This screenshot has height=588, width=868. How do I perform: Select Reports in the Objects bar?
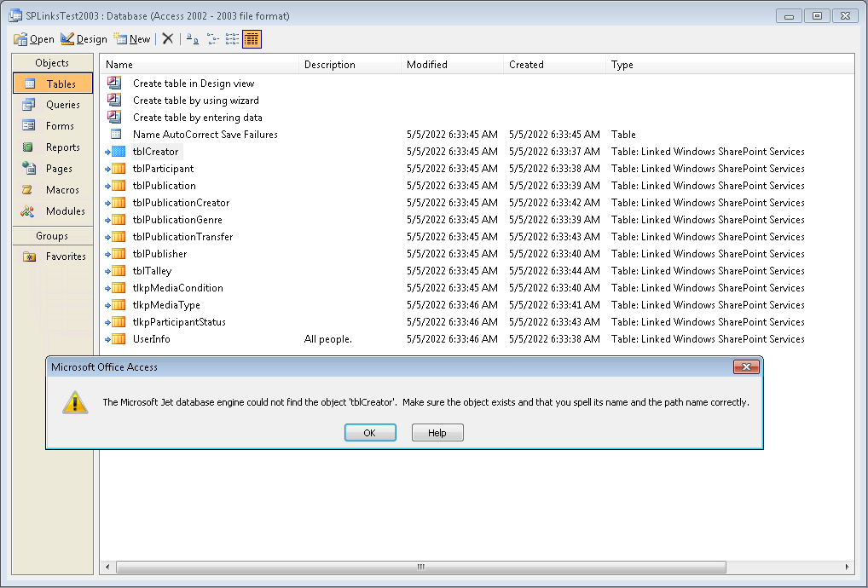point(53,147)
